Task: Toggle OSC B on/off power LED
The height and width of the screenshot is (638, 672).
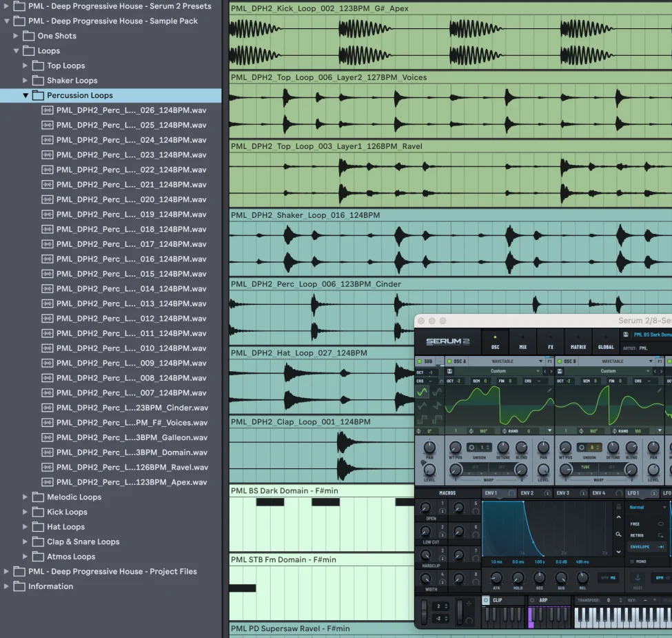Action: coord(560,361)
